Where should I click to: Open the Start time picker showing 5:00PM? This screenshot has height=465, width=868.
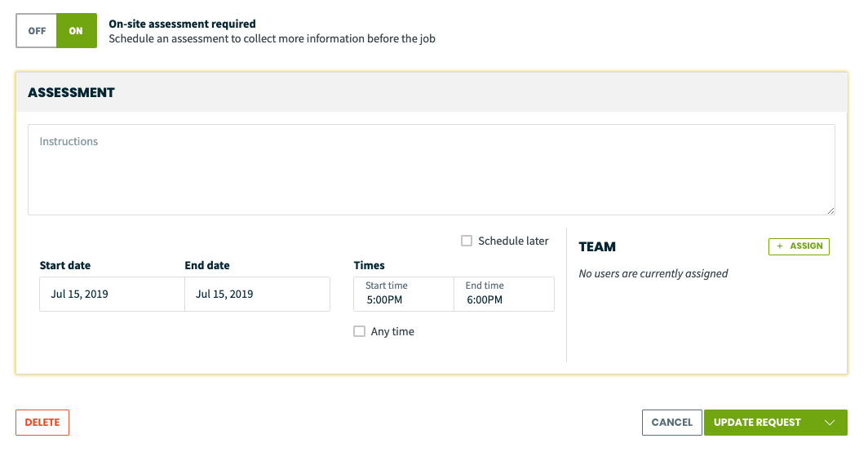[404, 294]
